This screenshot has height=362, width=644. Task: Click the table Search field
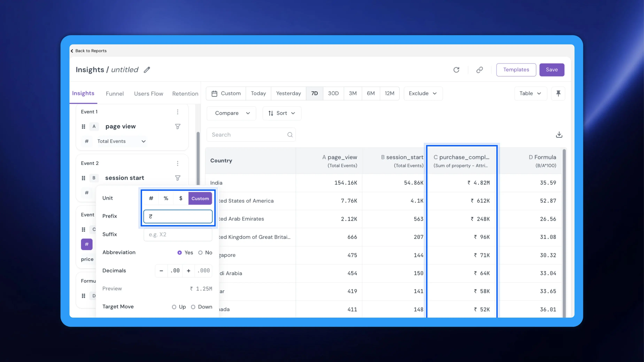251,135
